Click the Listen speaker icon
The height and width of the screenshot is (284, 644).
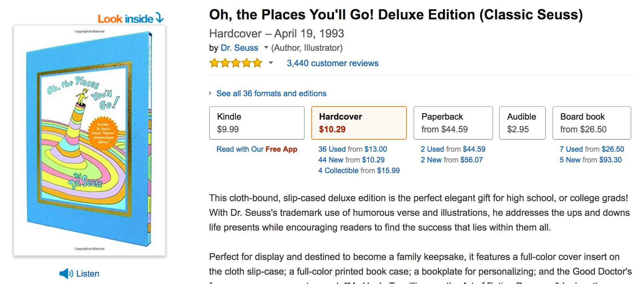66,274
